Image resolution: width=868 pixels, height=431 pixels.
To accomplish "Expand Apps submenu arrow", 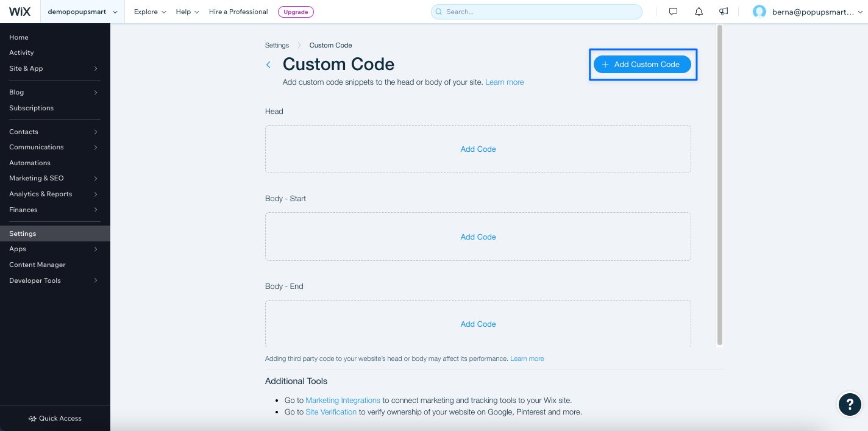I will coord(96,249).
